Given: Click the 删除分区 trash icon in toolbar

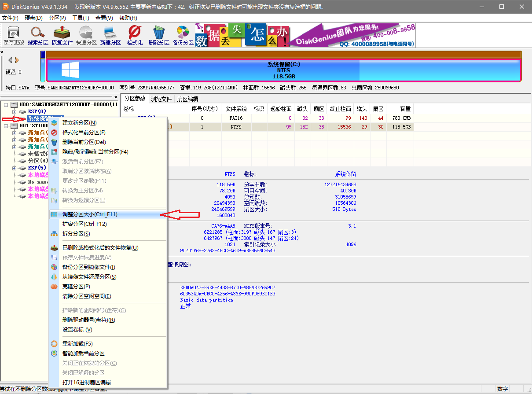Looking at the screenshot, I should 159,35.
